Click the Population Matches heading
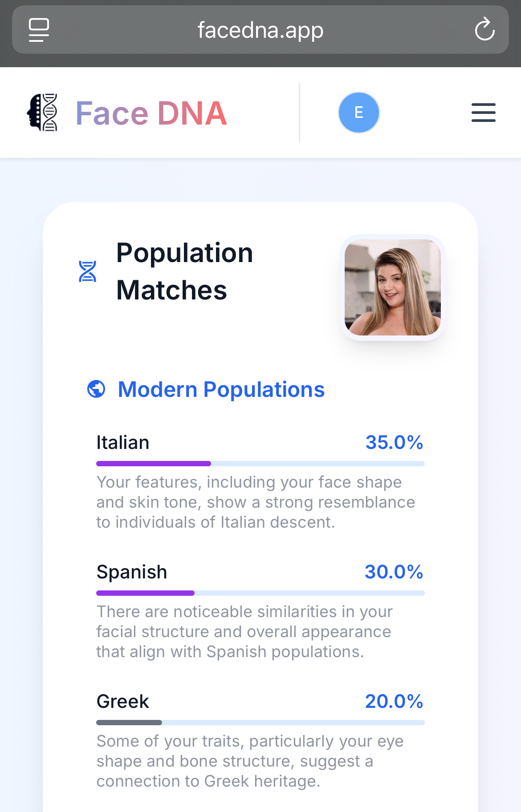Image resolution: width=521 pixels, height=812 pixels. (185, 271)
